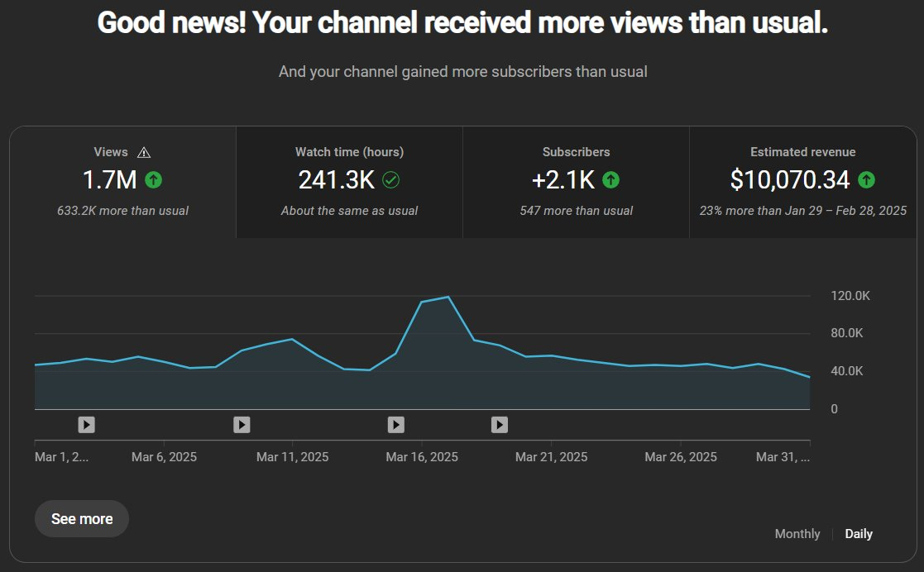This screenshot has height=572, width=924.
Task: Click the 80.0K y-axis label
Action: (847, 333)
